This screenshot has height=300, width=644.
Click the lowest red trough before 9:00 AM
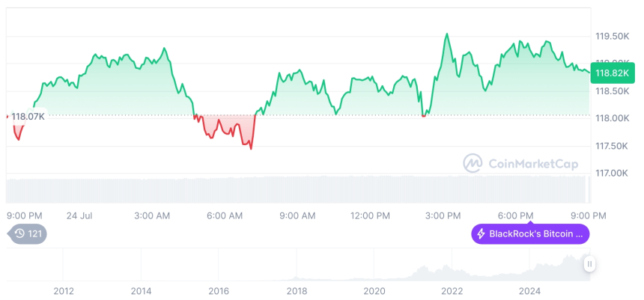pyautogui.click(x=251, y=148)
